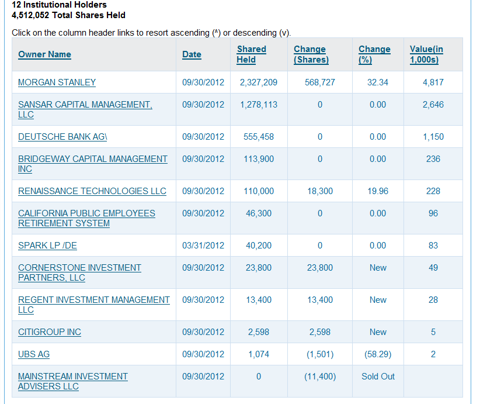The width and height of the screenshot is (480, 404).
Task: Select Morgan Stanley share change 568,727
Action: pyautogui.click(x=320, y=82)
